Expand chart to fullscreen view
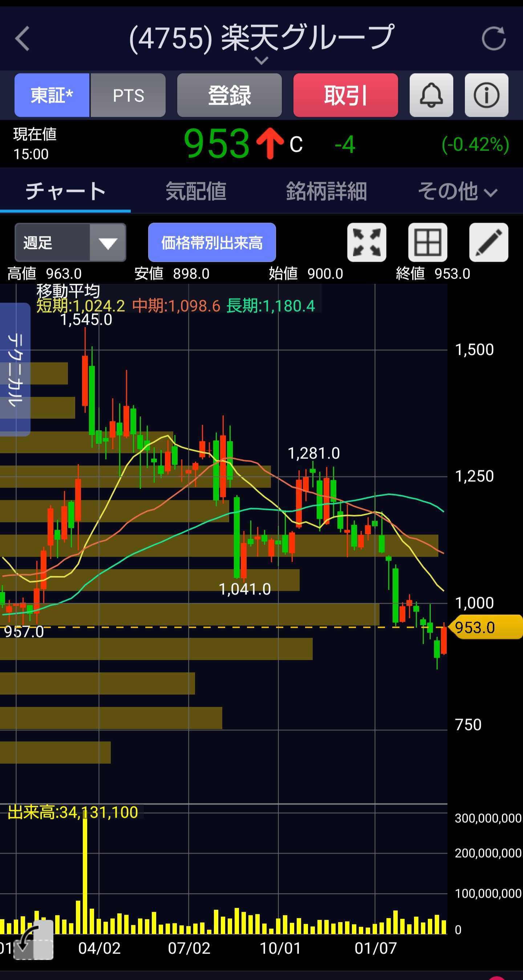523x980 pixels. (x=367, y=242)
